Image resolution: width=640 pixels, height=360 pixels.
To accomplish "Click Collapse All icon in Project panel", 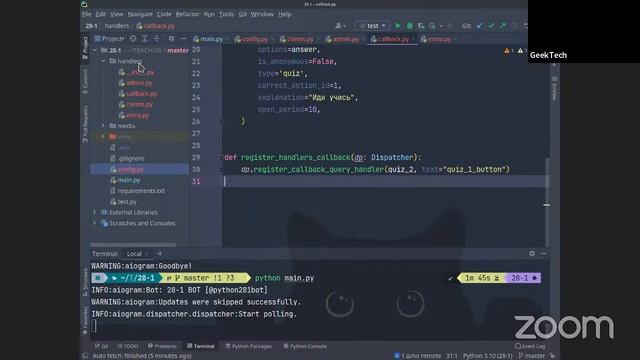I will [x=156, y=38].
